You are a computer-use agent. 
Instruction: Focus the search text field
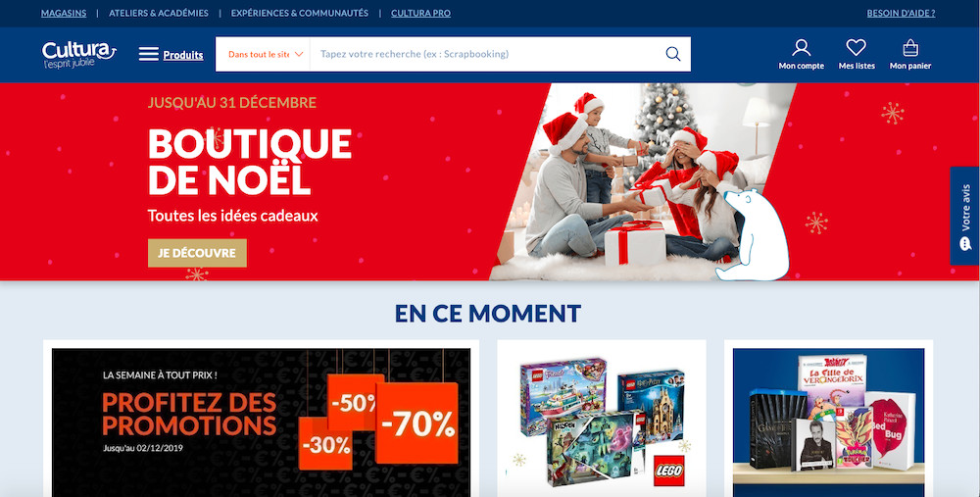click(486, 54)
